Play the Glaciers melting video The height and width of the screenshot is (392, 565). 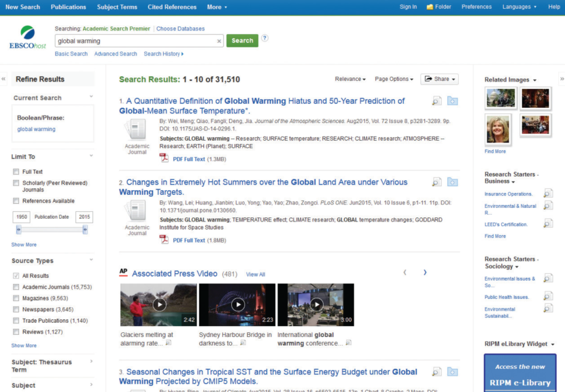158,304
